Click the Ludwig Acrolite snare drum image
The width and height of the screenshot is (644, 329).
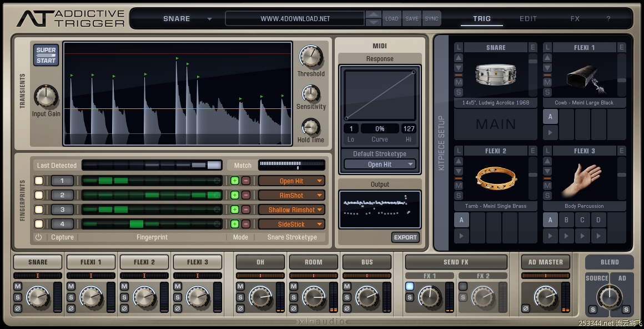(495, 74)
